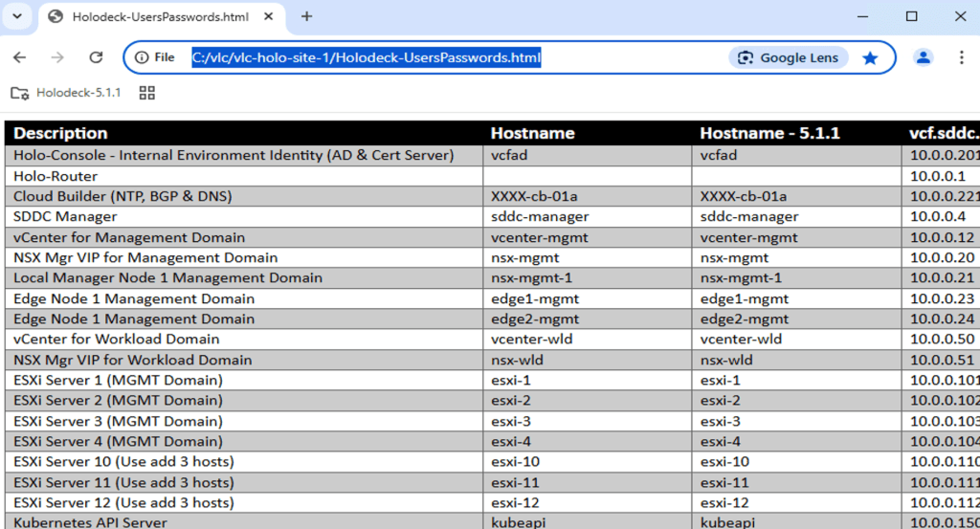Bookmark this page using the star icon

(869, 57)
